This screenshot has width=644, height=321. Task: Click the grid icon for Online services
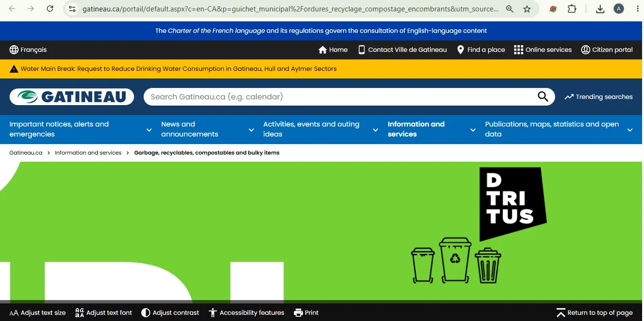click(518, 50)
